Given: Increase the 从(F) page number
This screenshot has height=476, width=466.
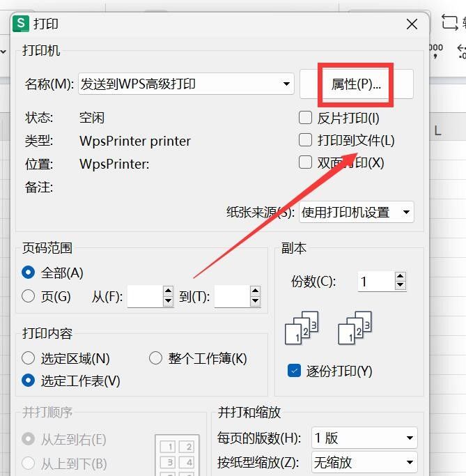Looking at the screenshot, I should [168, 291].
